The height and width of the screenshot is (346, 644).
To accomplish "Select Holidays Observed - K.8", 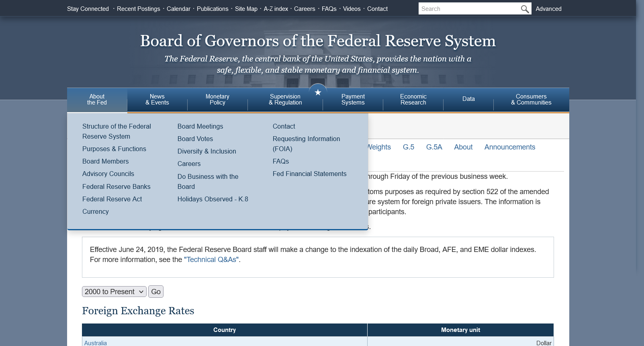I will pos(213,199).
